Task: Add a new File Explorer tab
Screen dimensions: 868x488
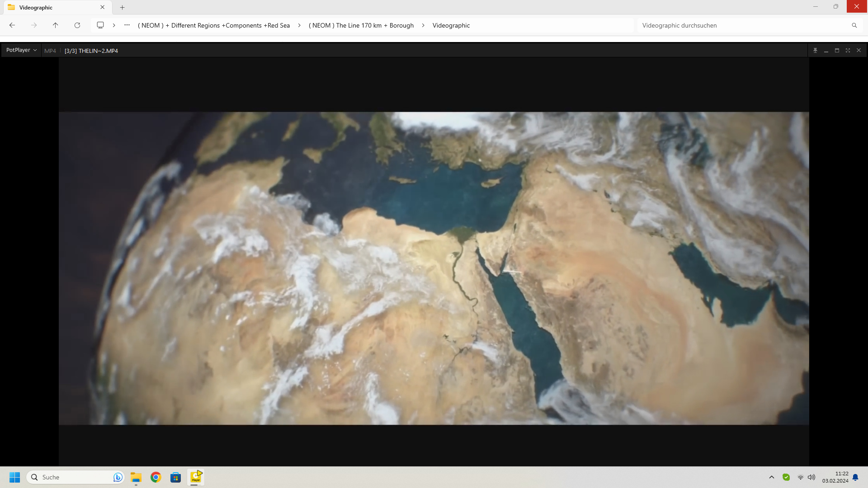Action: [122, 7]
